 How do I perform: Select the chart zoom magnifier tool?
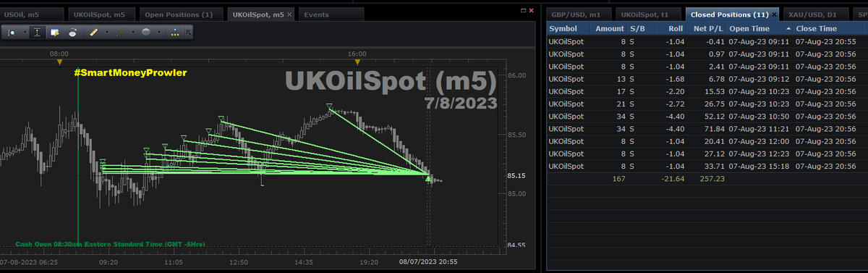click(12, 33)
